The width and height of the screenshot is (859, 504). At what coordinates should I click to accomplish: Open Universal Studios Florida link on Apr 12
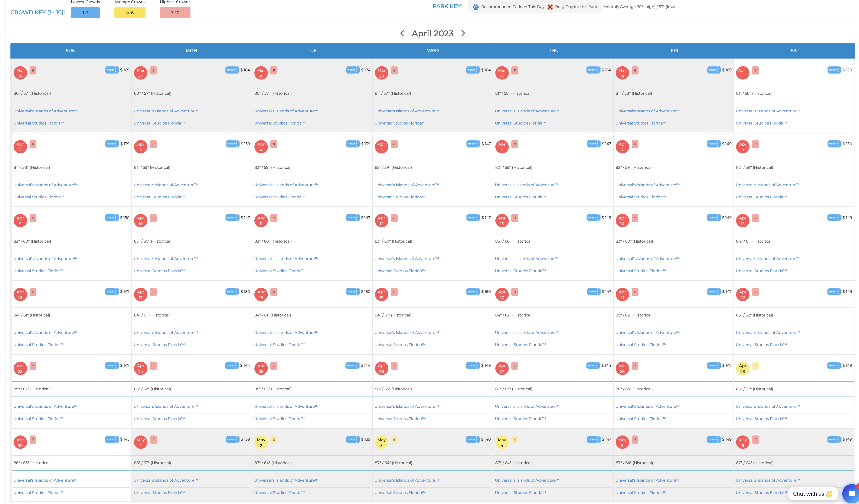[x=400, y=271]
